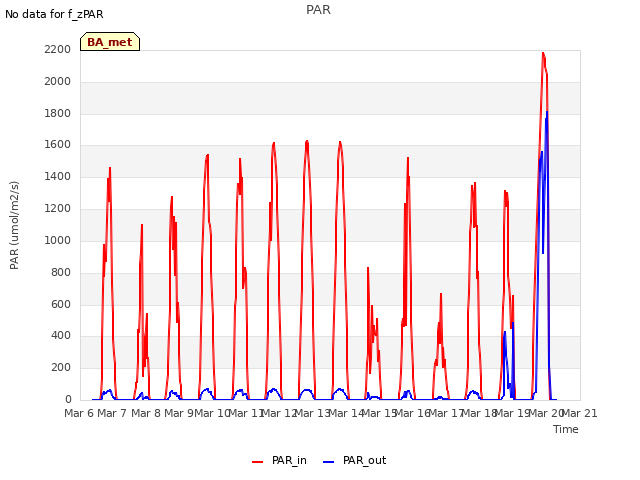Click the Mar 7 red peak near 1450
This screenshot has height=480, width=640.
[x=110, y=169]
